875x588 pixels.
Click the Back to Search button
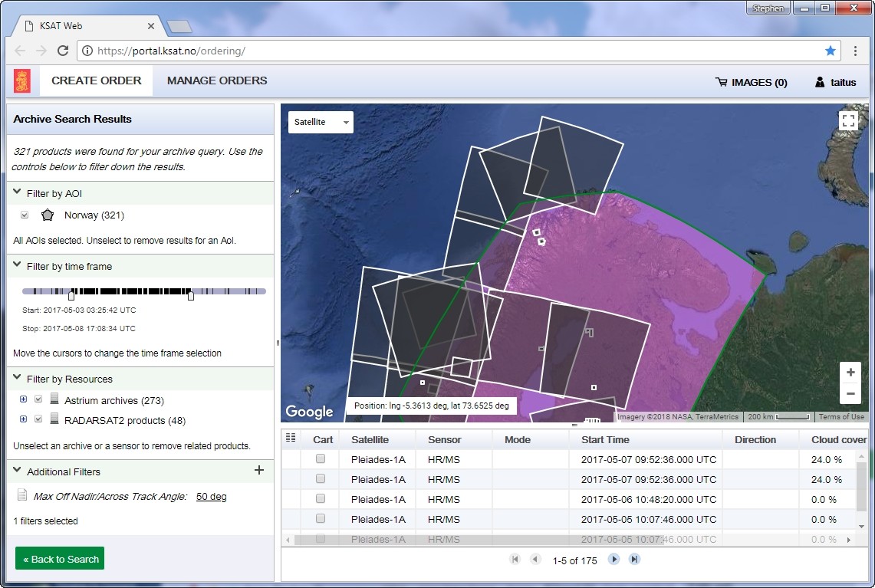[59, 558]
